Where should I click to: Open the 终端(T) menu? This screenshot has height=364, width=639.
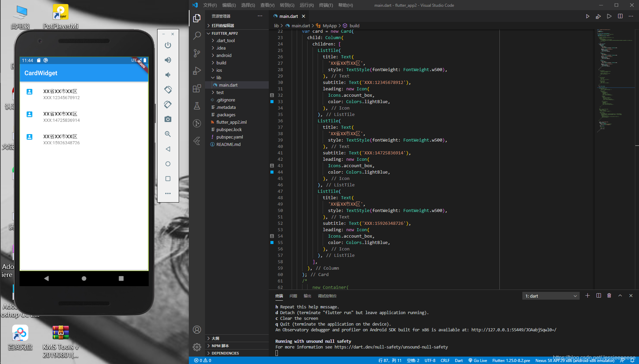326,5
